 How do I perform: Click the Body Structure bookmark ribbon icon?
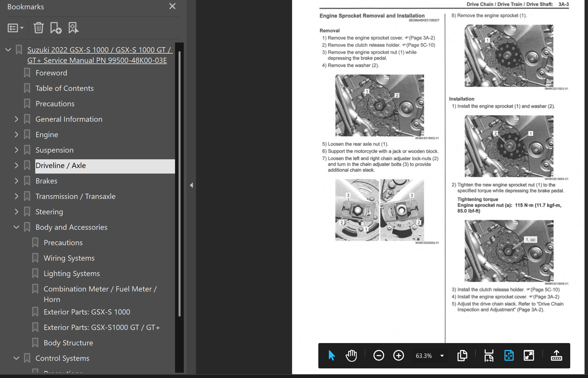(35, 343)
